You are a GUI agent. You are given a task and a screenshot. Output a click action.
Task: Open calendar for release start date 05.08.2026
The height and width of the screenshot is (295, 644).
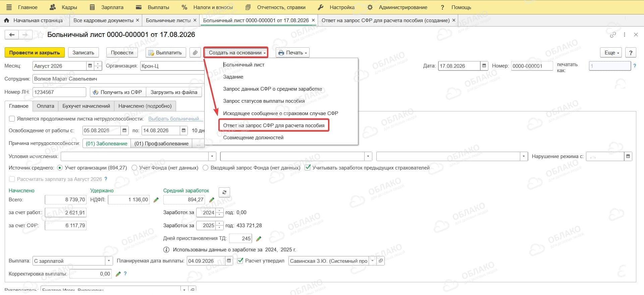[x=124, y=130]
